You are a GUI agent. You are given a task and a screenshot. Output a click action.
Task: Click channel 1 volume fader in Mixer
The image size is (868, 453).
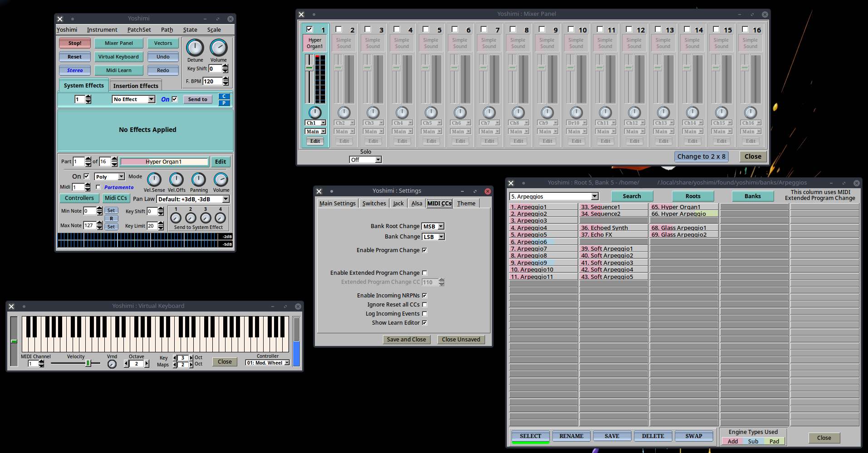coord(309,68)
